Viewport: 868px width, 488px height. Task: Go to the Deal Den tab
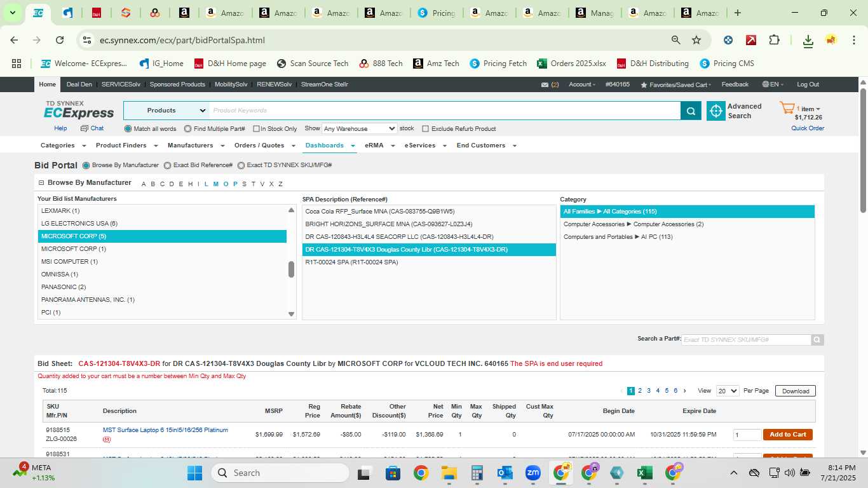point(79,85)
